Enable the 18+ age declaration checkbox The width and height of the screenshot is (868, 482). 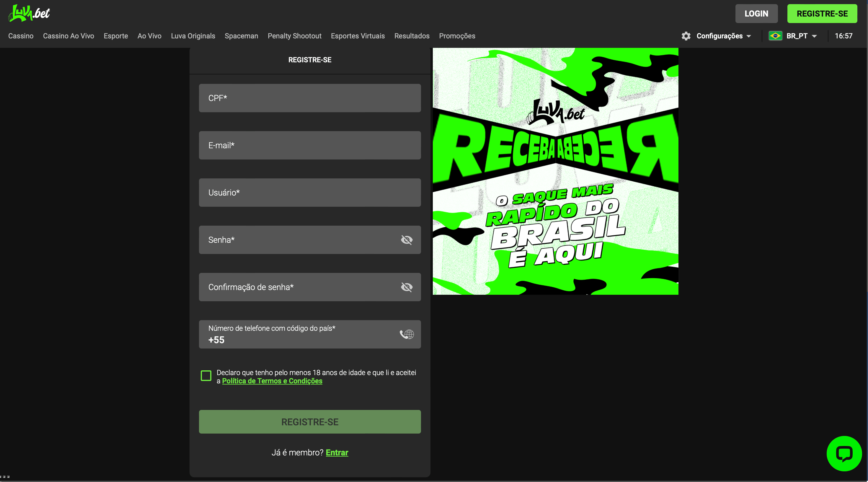pyautogui.click(x=206, y=375)
